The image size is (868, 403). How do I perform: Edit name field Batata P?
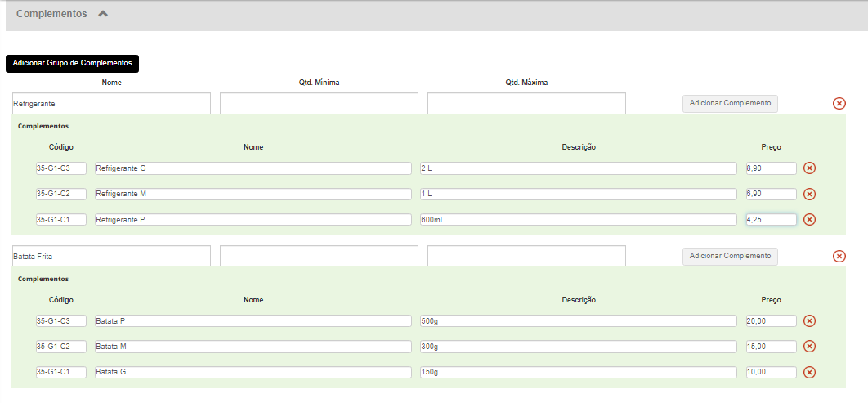[253, 321]
